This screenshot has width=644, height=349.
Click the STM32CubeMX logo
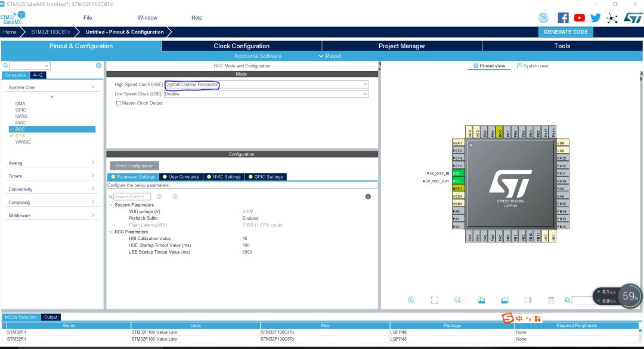[13, 18]
